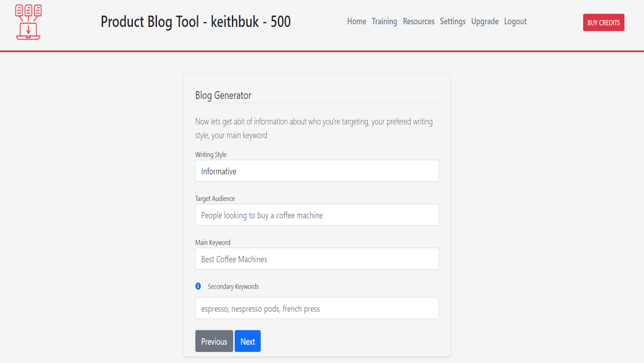Open the Settings page

(453, 22)
